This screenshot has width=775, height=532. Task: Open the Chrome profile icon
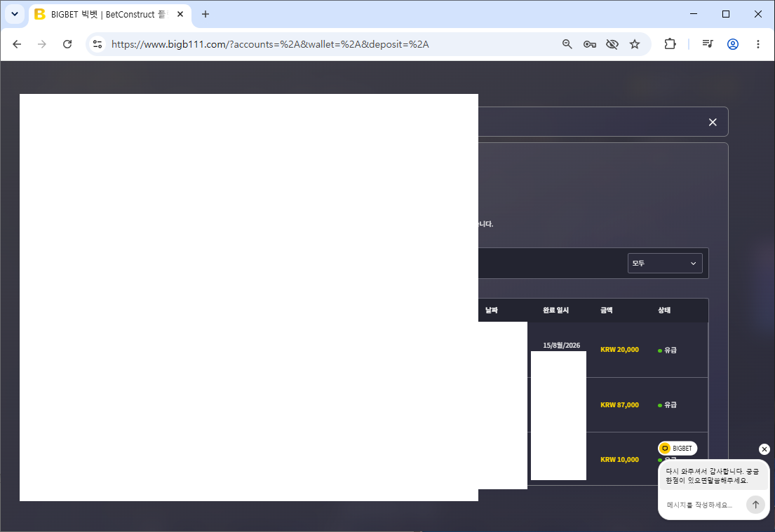732,44
